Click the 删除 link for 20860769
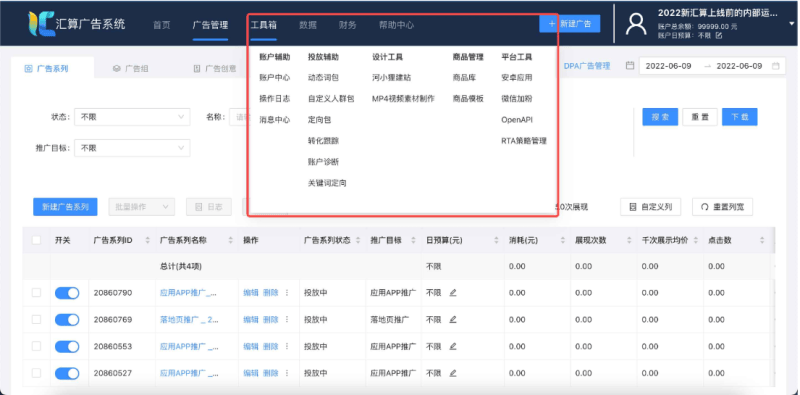The width and height of the screenshot is (800, 395). (271, 319)
